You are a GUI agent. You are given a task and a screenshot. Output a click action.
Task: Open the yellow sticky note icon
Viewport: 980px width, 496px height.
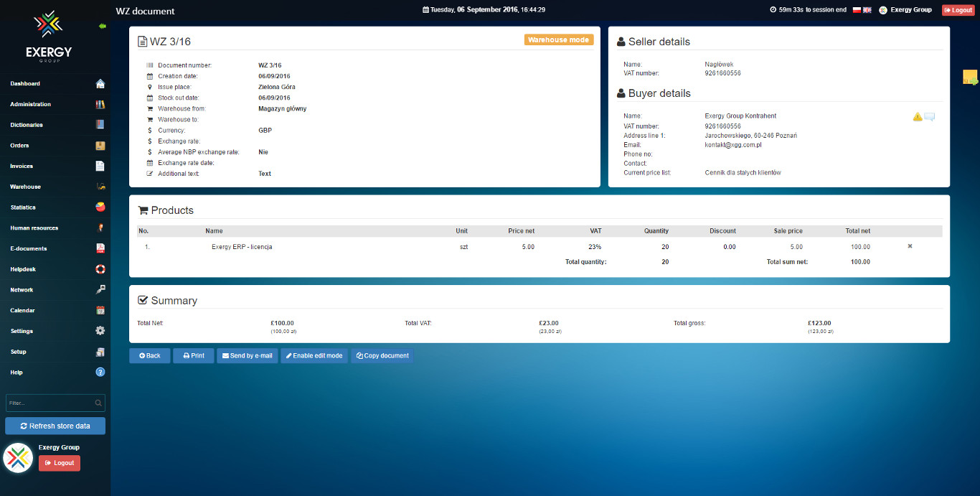coord(970,78)
